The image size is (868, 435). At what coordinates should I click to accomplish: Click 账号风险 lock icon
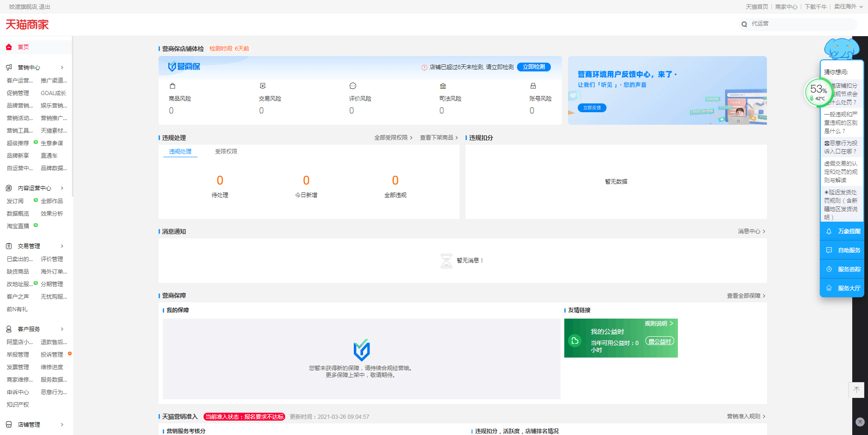tap(533, 86)
